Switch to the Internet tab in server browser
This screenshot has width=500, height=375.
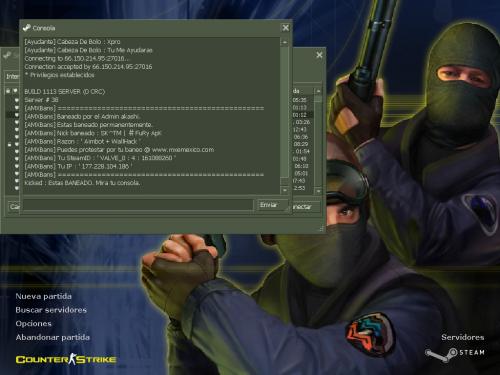[x=12, y=76]
